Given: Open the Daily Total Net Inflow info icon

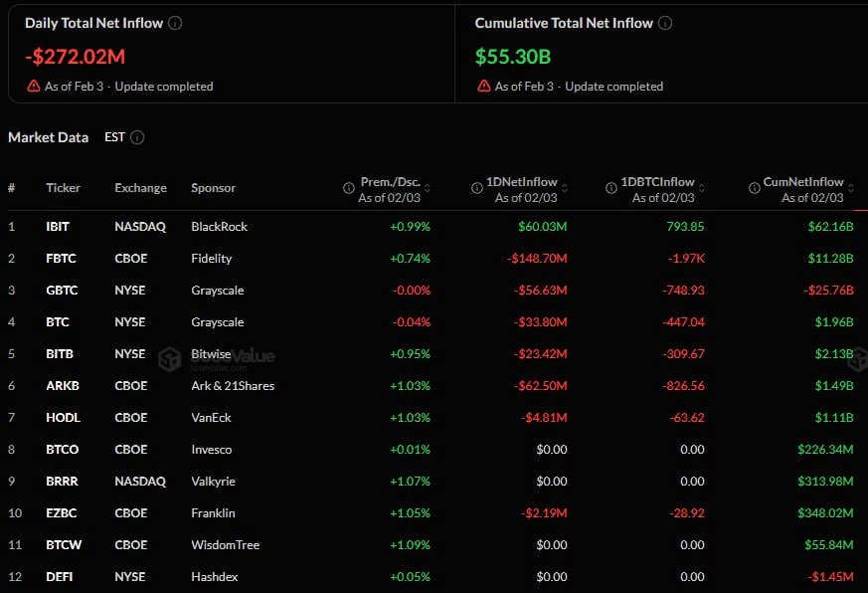Looking at the screenshot, I should [176, 22].
